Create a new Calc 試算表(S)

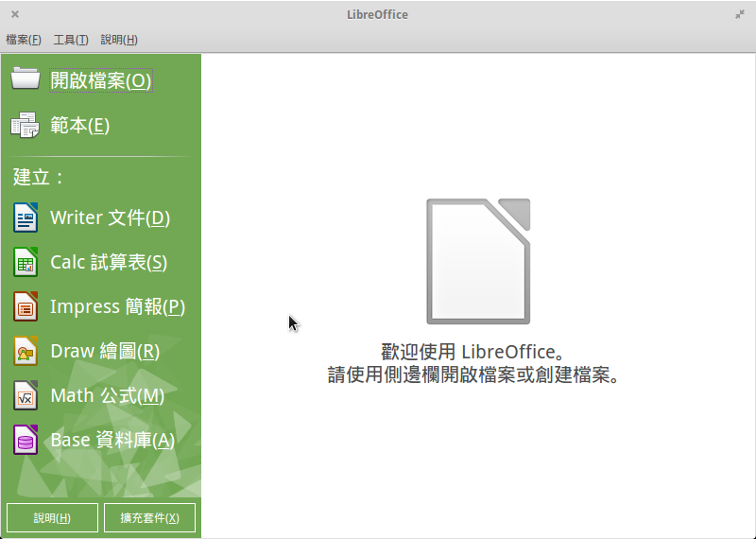pyautogui.click(x=109, y=262)
